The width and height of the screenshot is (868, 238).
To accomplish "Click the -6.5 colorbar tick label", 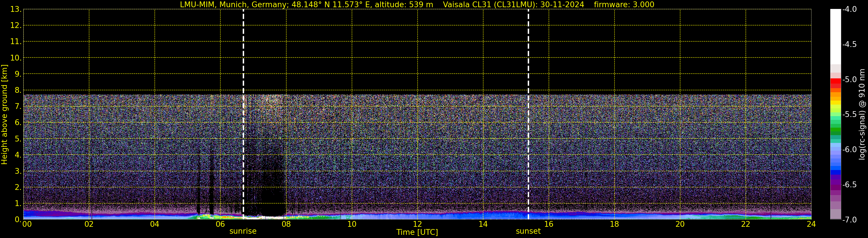I will click(x=849, y=185).
